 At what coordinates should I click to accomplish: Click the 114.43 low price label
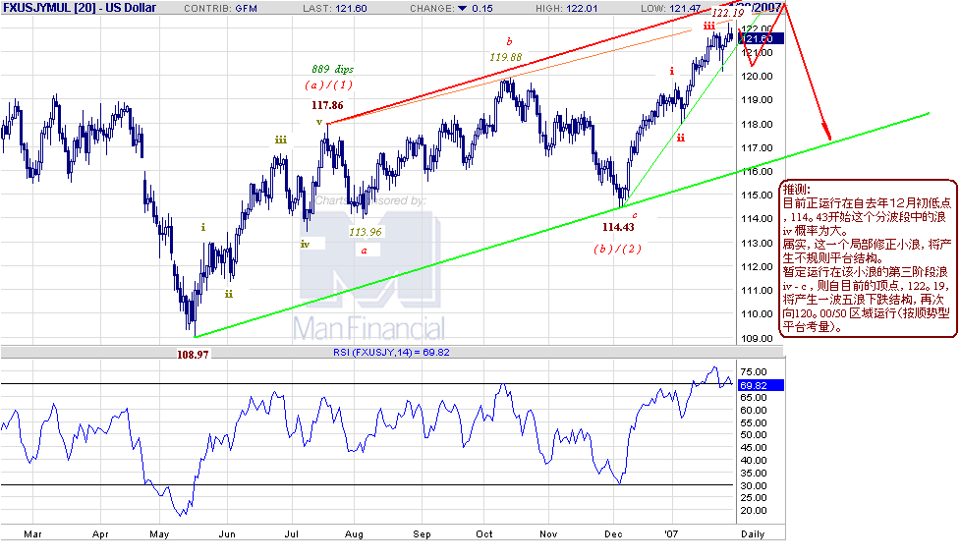pyautogui.click(x=618, y=227)
